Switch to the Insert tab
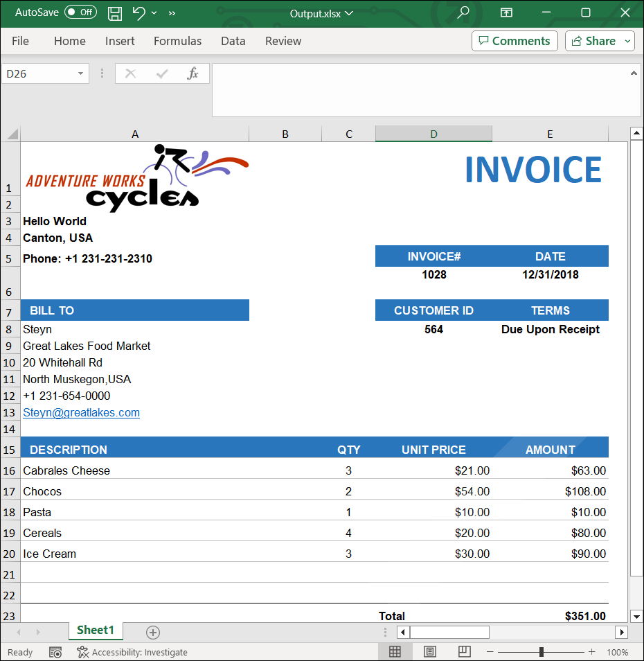The width and height of the screenshot is (644, 661). (120, 41)
